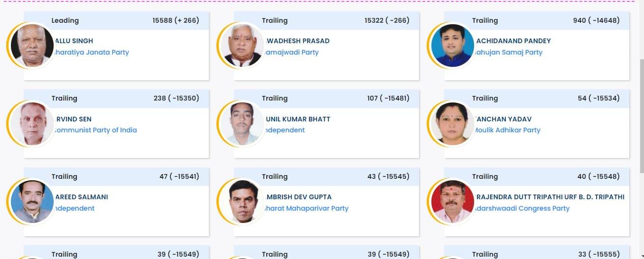
Task: Click the Samajwadi Party label
Action: pos(292,52)
